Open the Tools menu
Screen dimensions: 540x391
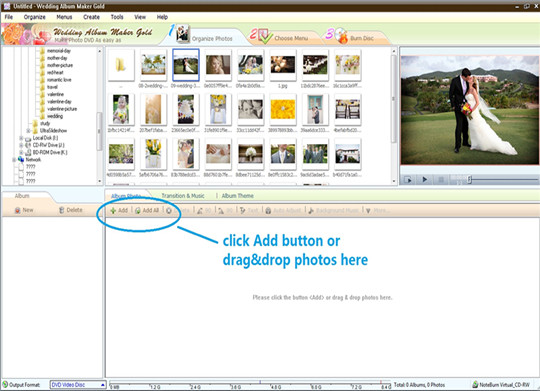pos(117,17)
